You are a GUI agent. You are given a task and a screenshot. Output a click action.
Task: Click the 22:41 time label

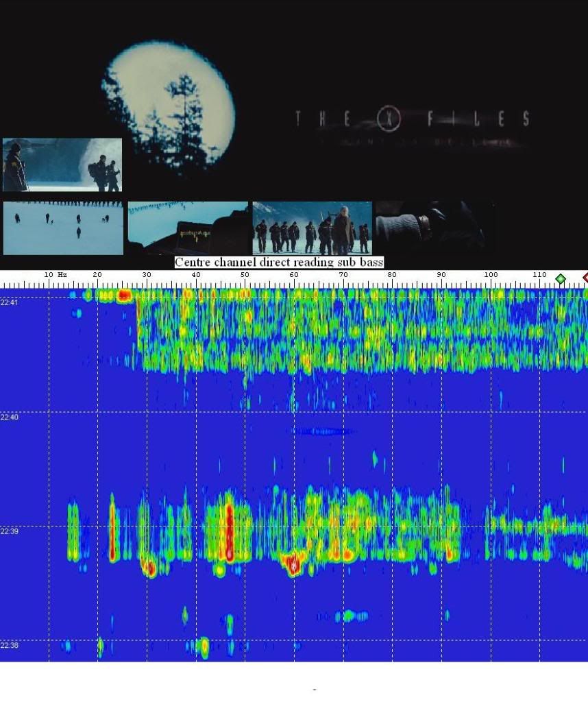point(9,302)
